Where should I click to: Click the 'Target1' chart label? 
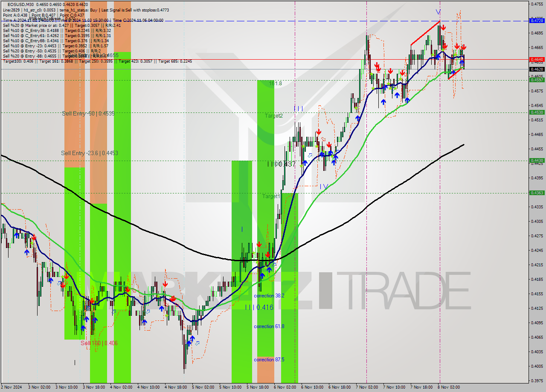(271, 196)
